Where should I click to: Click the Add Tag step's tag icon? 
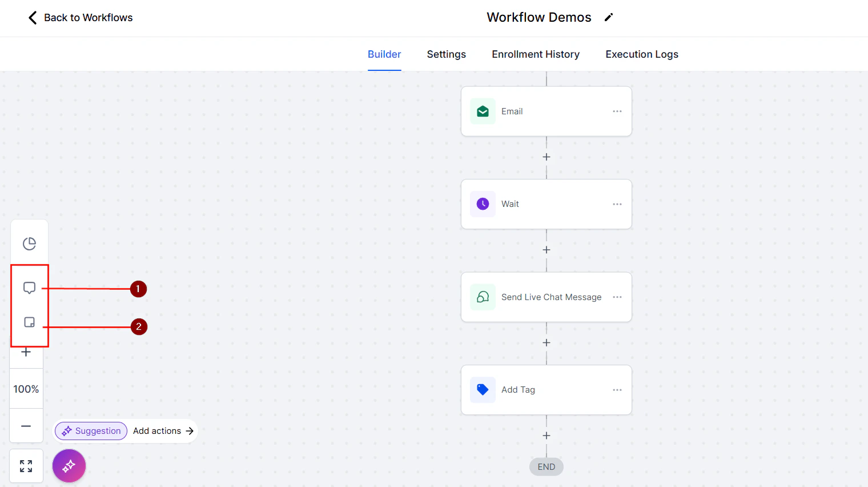click(483, 389)
